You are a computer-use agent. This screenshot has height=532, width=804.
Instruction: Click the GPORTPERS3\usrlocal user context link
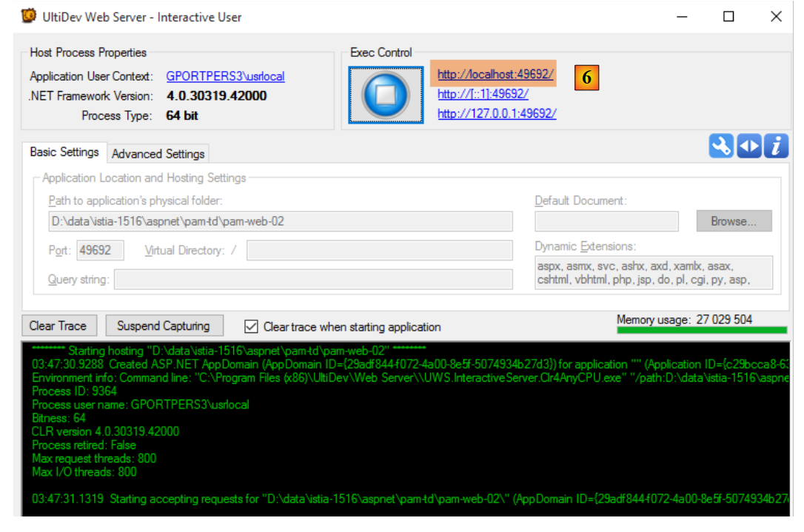pyautogui.click(x=225, y=76)
